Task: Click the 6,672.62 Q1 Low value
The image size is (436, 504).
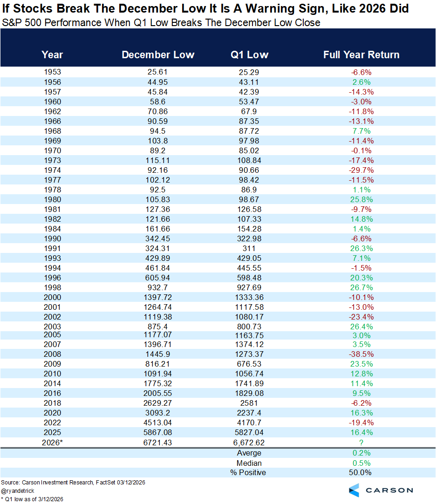Action: point(249,443)
